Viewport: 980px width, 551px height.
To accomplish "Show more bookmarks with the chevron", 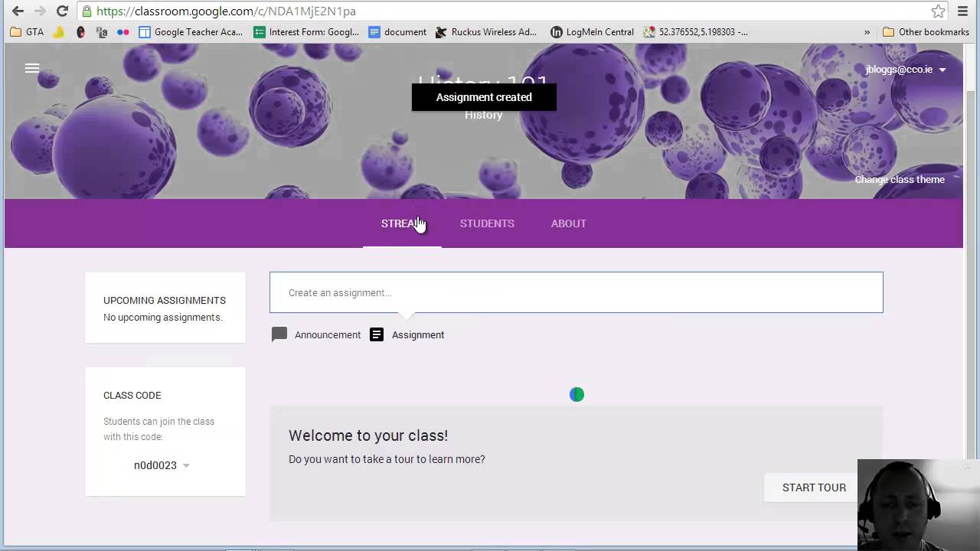I will click(x=867, y=32).
